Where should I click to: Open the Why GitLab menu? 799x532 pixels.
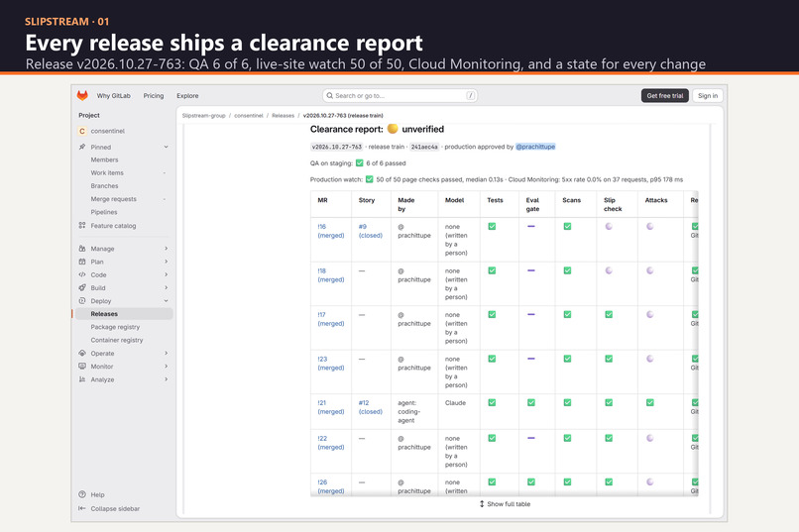pos(114,96)
